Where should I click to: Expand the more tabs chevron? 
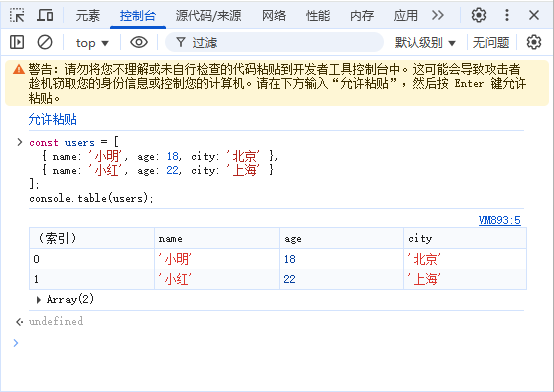click(x=438, y=15)
